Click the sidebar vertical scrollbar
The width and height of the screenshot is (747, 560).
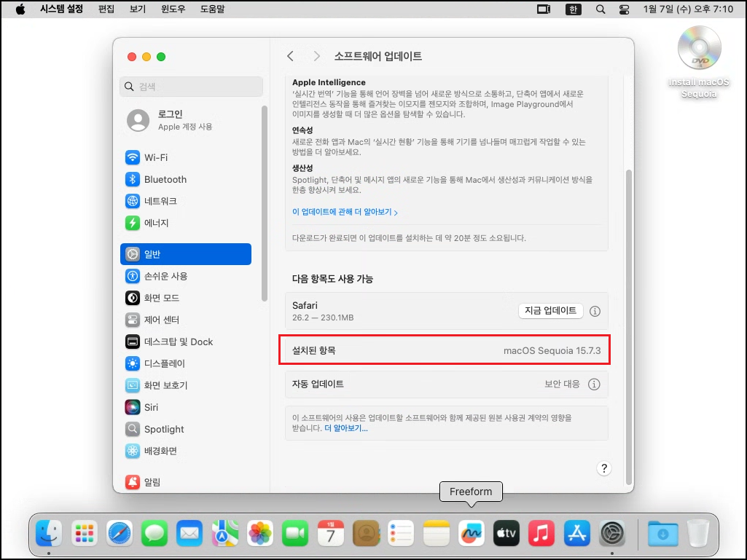click(x=265, y=203)
